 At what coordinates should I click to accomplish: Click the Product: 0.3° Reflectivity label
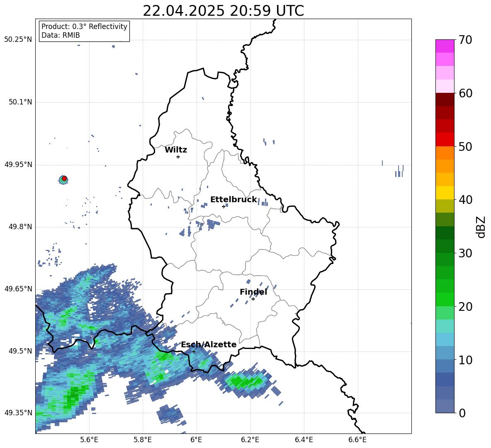coord(84,27)
